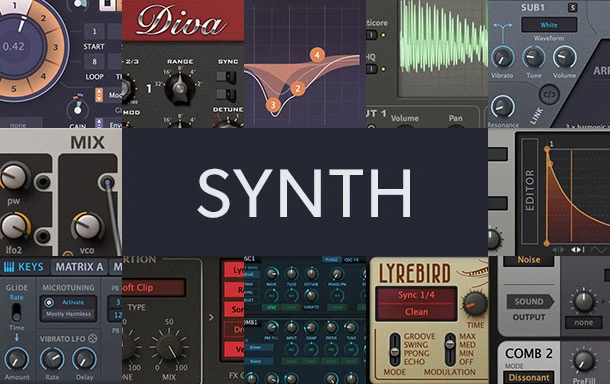Click the S button next to SUB1

(572, 7)
